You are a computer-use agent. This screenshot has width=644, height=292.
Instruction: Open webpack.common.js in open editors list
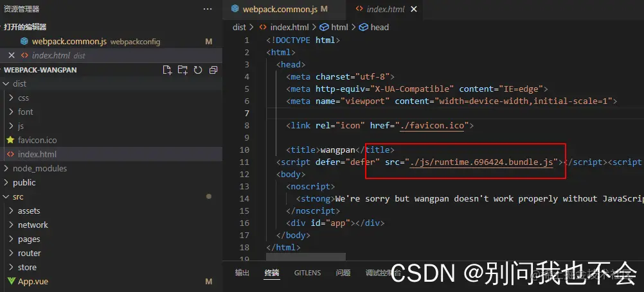[x=111, y=42]
